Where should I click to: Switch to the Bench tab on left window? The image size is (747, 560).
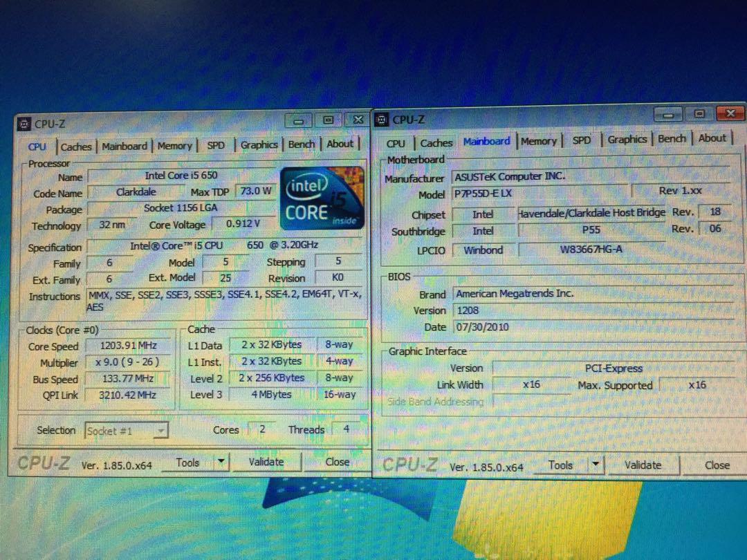[302, 144]
